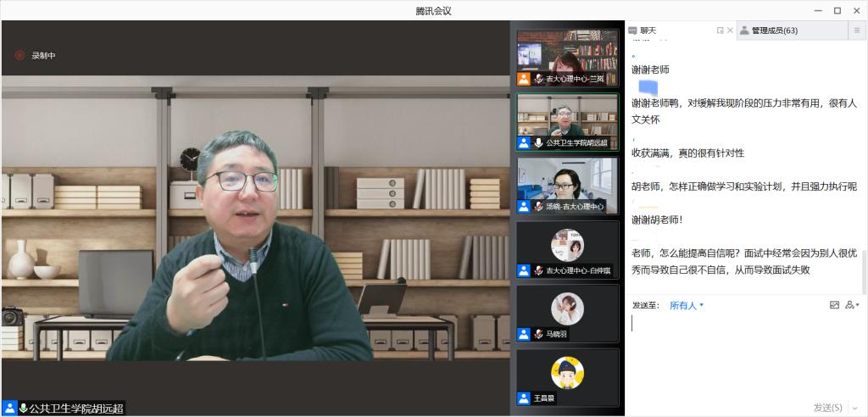Click microphone icon of main speaker 胡远超
The height and width of the screenshot is (417, 868).
click(24, 408)
